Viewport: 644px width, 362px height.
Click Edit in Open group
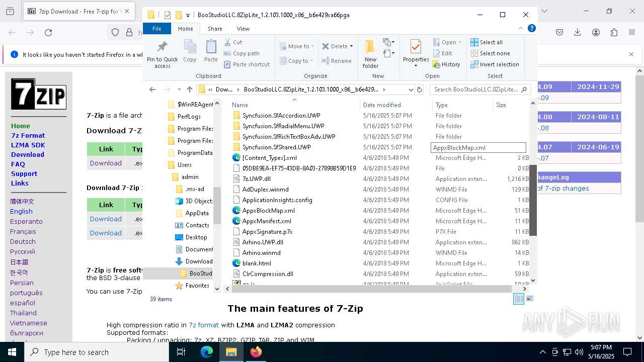click(x=442, y=53)
